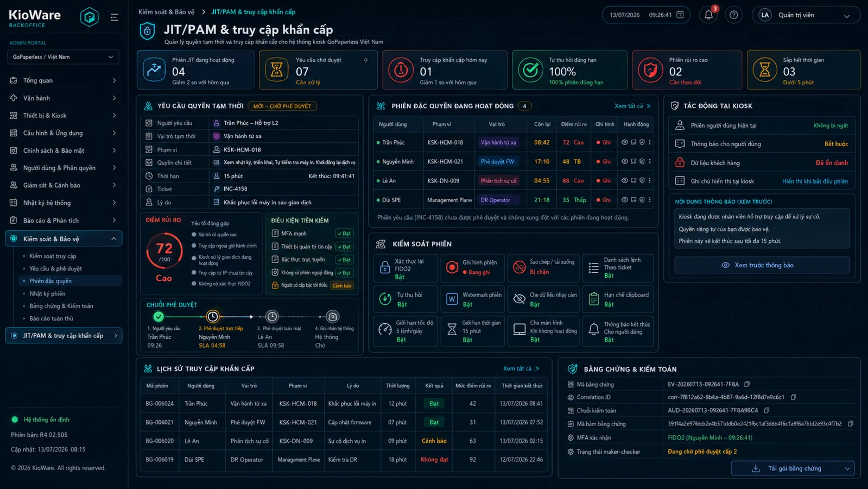The width and height of the screenshot is (868, 489).
Task: Toggle the Hạn chế clipboard control
Action: click(x=618, y=299)
